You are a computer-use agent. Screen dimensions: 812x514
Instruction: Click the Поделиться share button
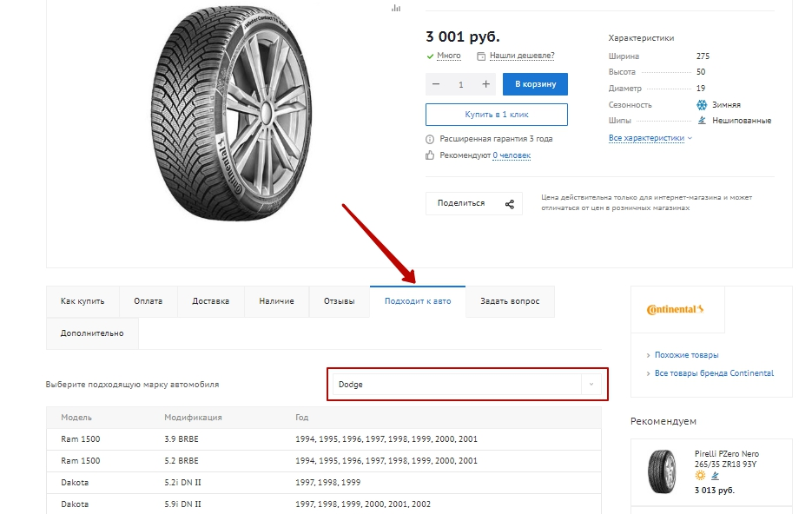(474, 203)
